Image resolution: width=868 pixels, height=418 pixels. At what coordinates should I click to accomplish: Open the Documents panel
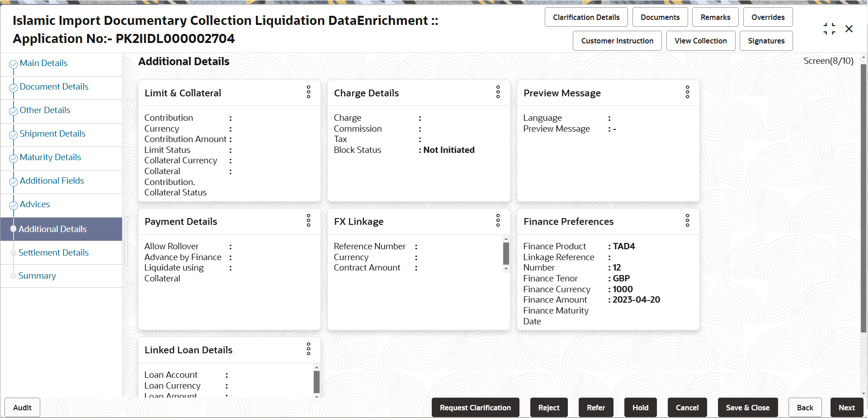pyautogui.click(x=660, y=17)
